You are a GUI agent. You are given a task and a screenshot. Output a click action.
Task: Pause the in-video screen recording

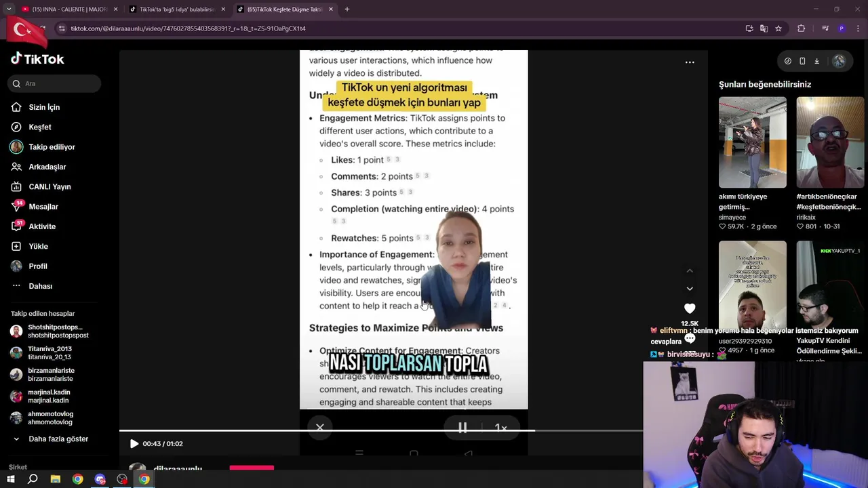coord(462,428)
